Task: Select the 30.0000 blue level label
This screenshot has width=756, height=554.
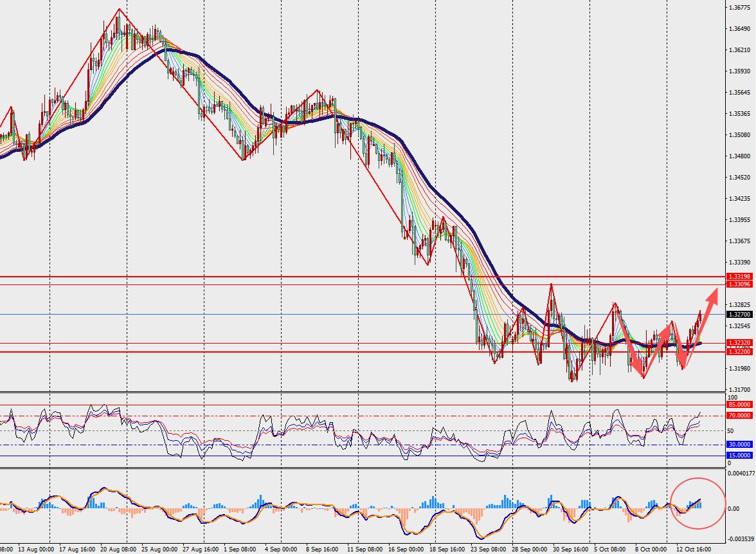Action: [739, 445]
